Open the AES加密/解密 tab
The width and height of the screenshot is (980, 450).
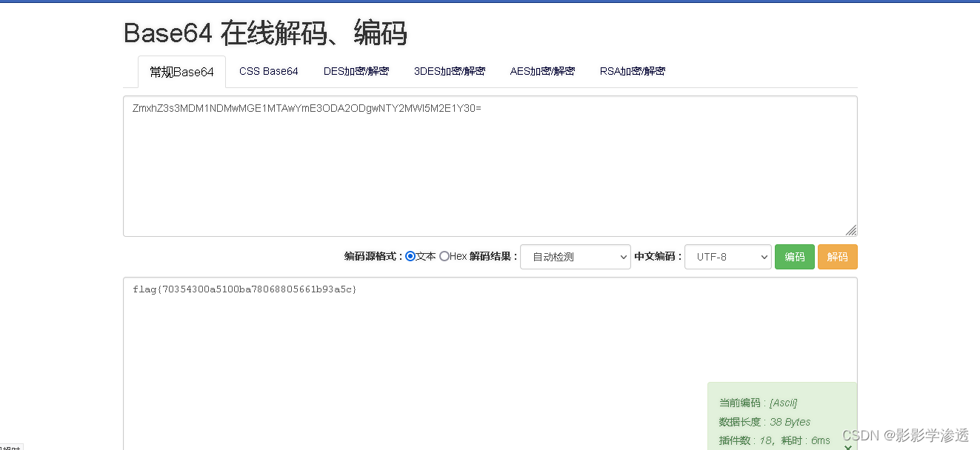[542, 71]
